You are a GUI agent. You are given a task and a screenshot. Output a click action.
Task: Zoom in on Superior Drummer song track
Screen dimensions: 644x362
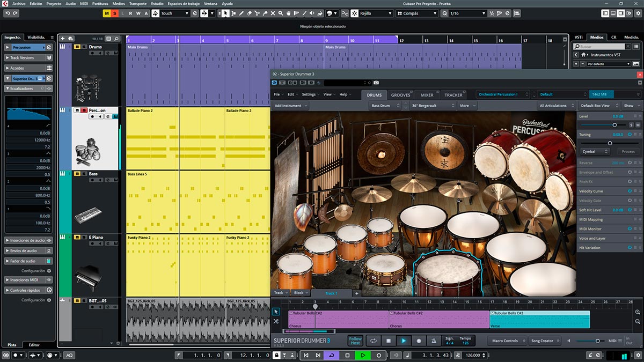coord(638,312)
